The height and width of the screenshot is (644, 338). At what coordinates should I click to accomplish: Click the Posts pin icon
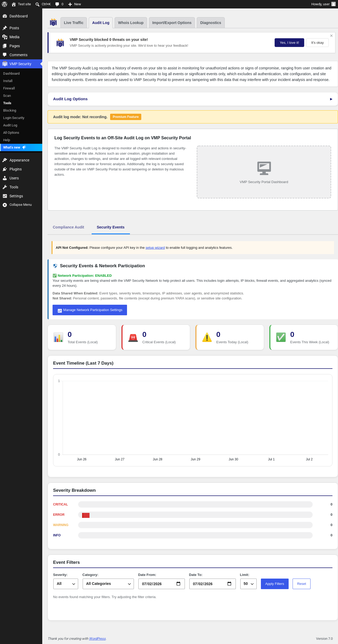5,28
